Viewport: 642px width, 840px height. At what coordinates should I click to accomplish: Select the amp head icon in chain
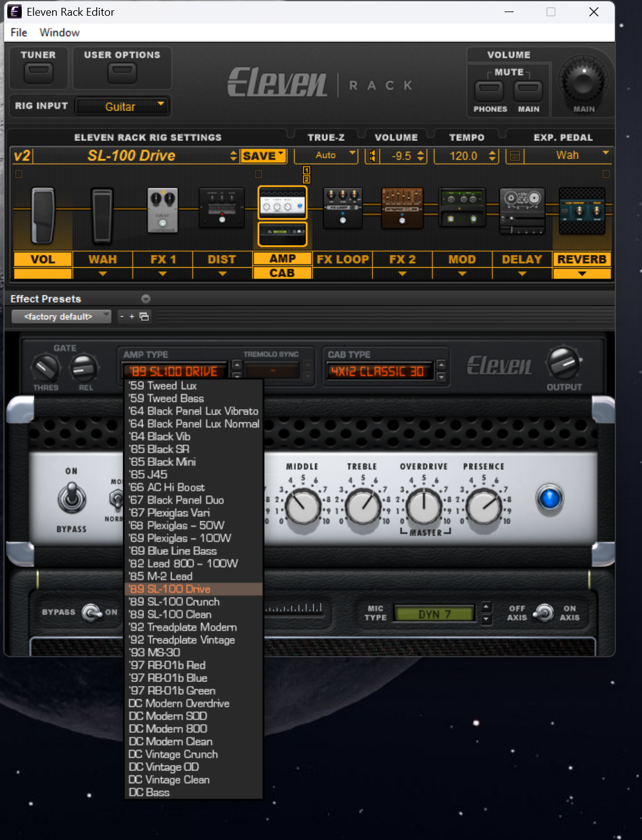[x=283, y=202]
